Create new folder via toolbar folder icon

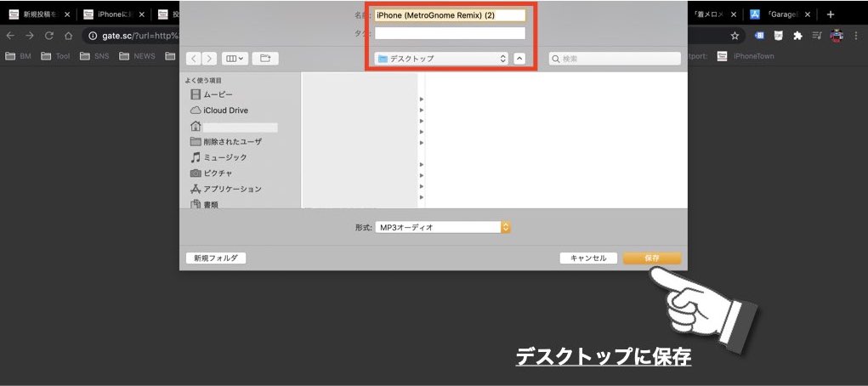coord(264,59)
